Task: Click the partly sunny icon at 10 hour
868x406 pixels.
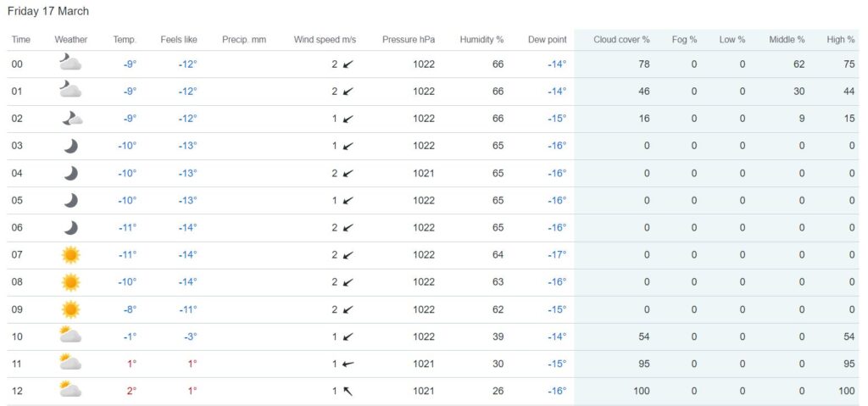Action: [70, 336]
